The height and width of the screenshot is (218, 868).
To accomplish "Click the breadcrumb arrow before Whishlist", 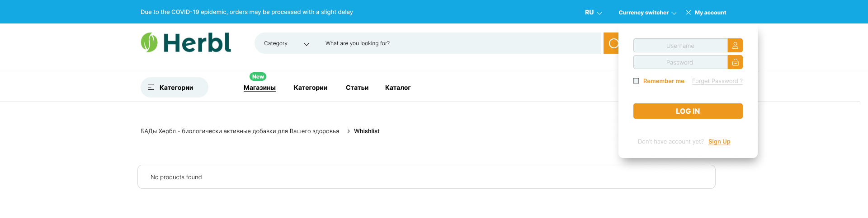I will [349, 131].
